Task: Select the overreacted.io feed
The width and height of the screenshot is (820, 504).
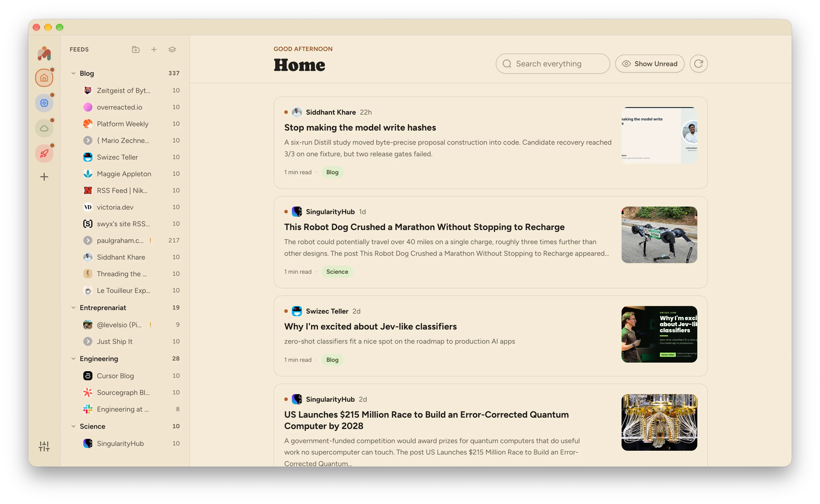Action: coord(131,107)
